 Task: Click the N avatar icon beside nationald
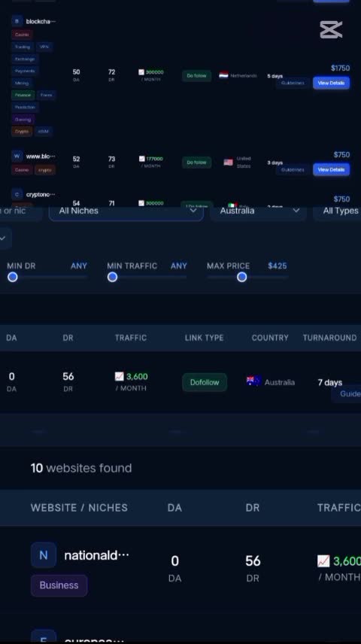[x=44, y=555]
